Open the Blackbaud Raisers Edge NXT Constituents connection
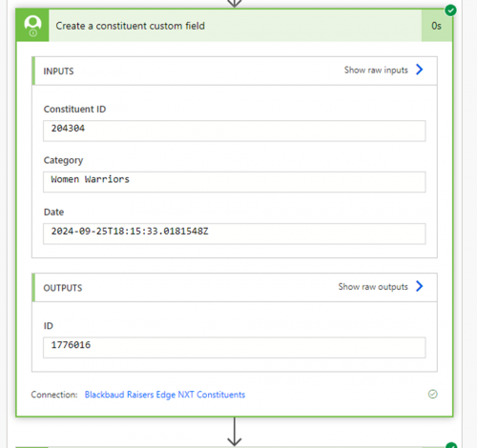This screenshot has width=477, height=448. [x=165, y=395]
